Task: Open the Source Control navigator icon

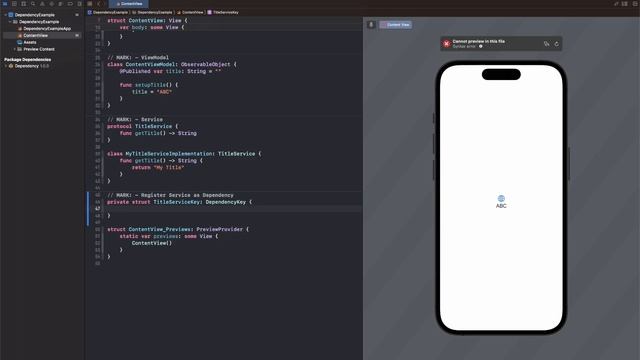Action: 14,4
